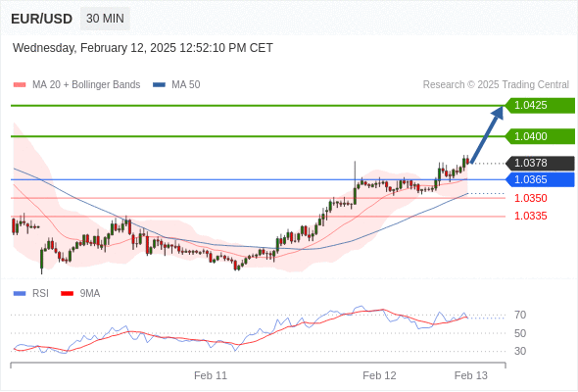Click the Feb 11 time axis marker

(211, 375)
